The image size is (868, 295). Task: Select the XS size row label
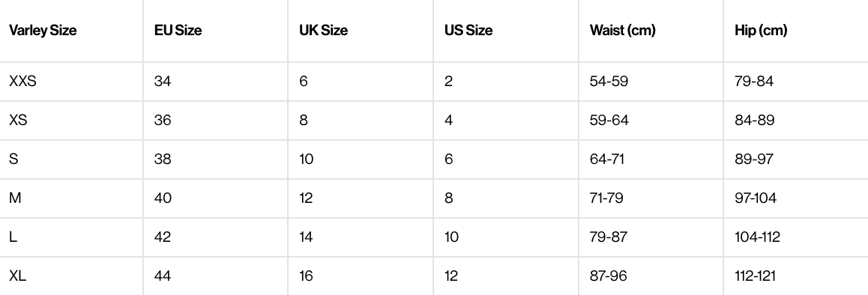18,120
